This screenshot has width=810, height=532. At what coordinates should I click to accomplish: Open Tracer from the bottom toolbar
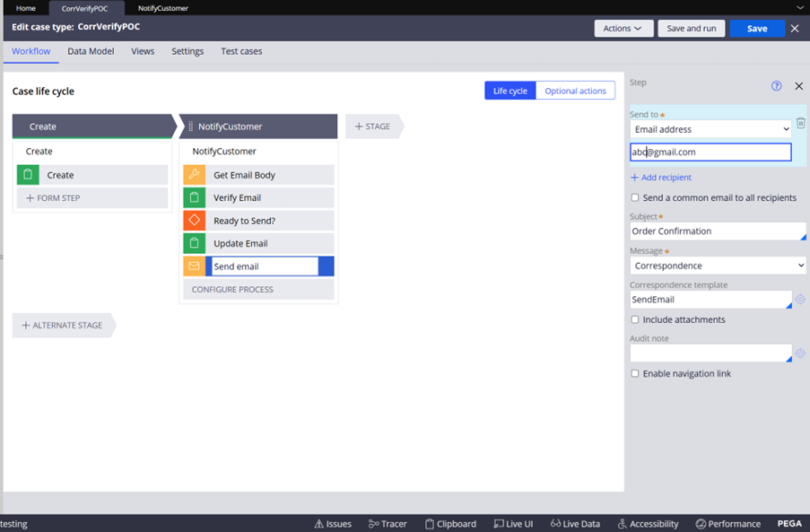387,524
